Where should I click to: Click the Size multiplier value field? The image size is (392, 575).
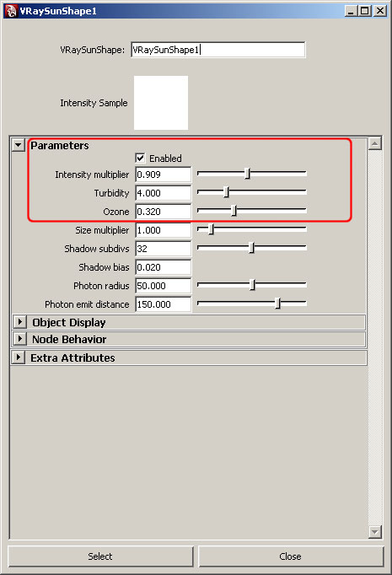click(x=164, y=230)
